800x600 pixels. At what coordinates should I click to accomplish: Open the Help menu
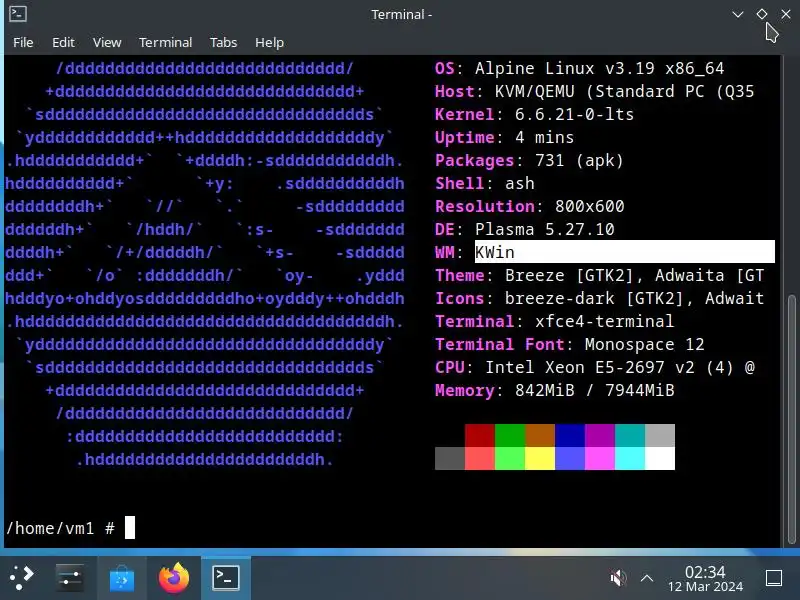[269, 42]
